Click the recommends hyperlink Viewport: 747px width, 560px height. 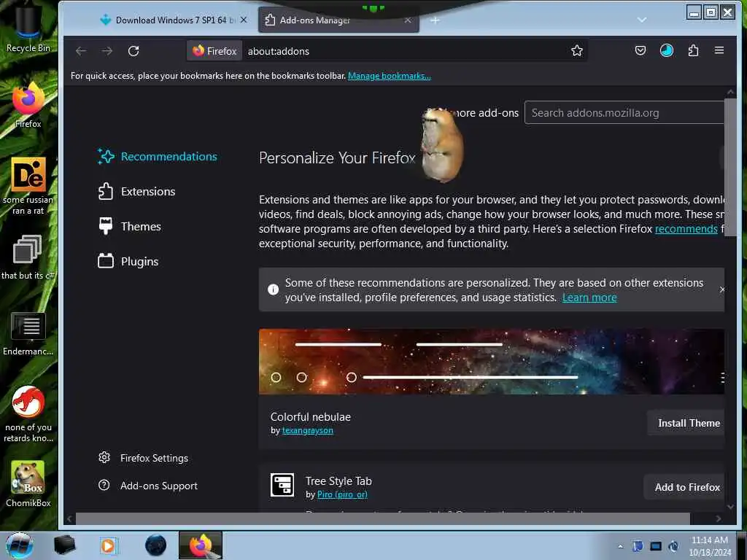tap(686, 229)
